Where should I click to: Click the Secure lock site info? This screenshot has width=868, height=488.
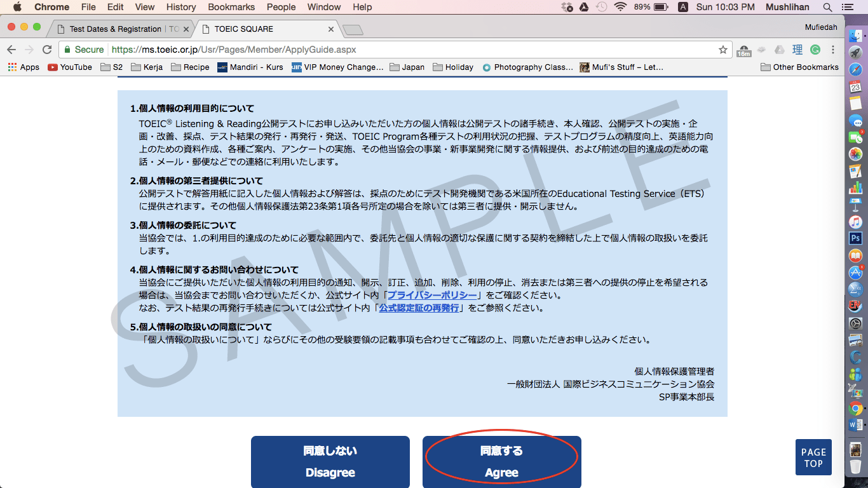pyautogui.click(x=82, y=50)
